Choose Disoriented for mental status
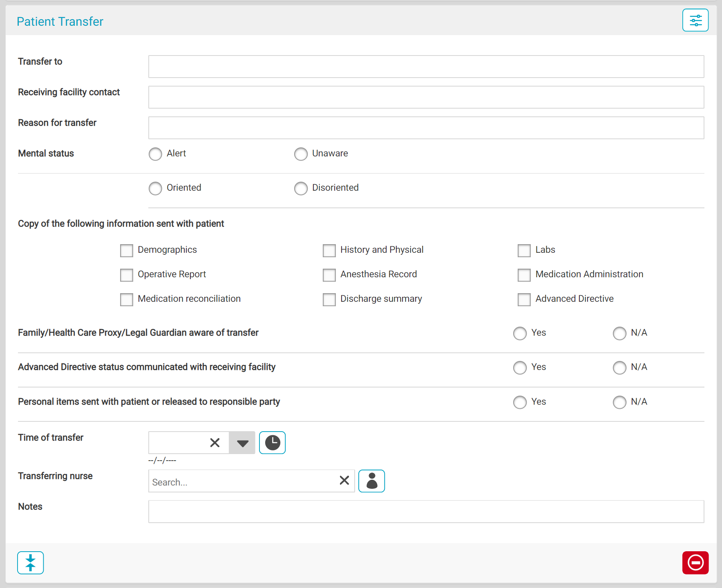This screenshot has width=722, height=588. pyautogui.click(x=301, y=188)
